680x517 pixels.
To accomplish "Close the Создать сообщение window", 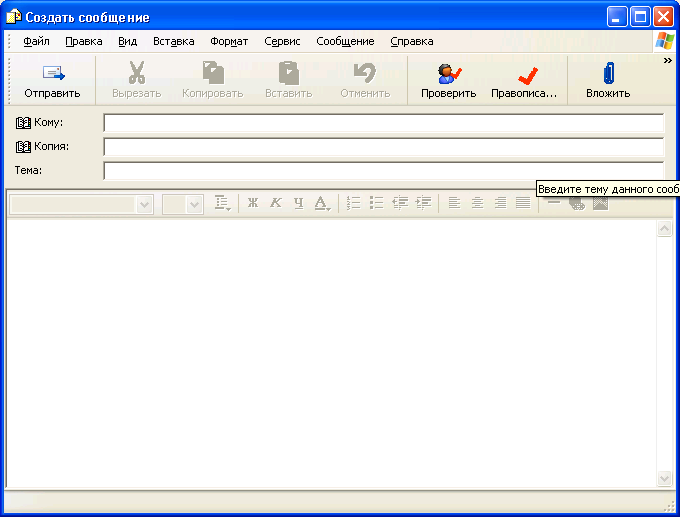I will point(663,17).
